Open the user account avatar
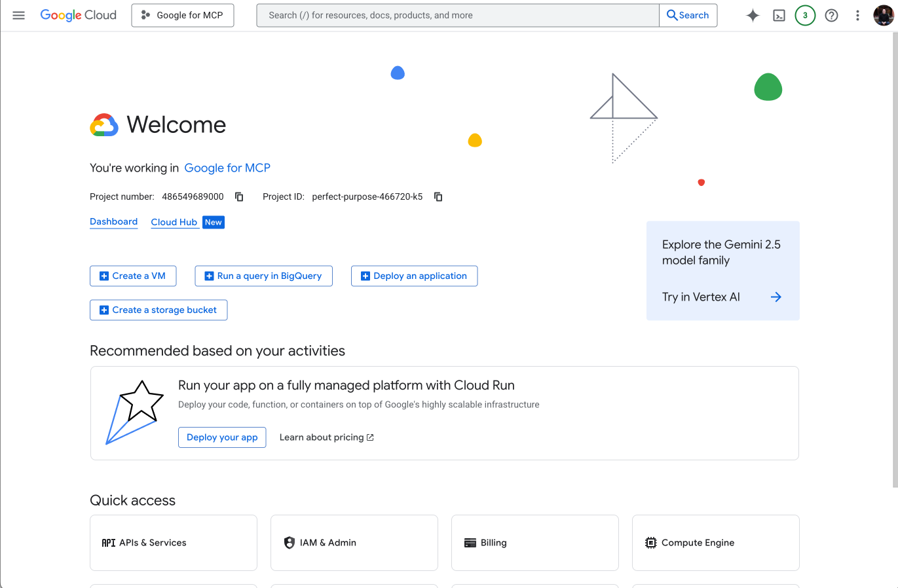Viewport: 898px width, 588px height. pyautogui.click(x=884, y=15)
